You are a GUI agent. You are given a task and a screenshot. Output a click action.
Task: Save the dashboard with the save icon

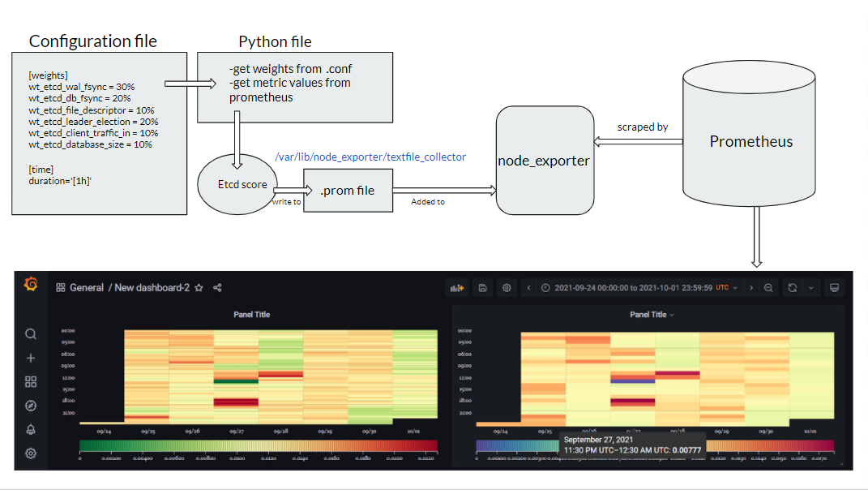coord(482,287)
